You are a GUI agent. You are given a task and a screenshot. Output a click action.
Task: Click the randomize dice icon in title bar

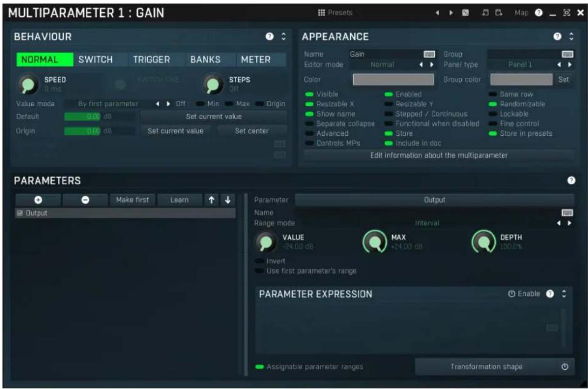(465, 13)
